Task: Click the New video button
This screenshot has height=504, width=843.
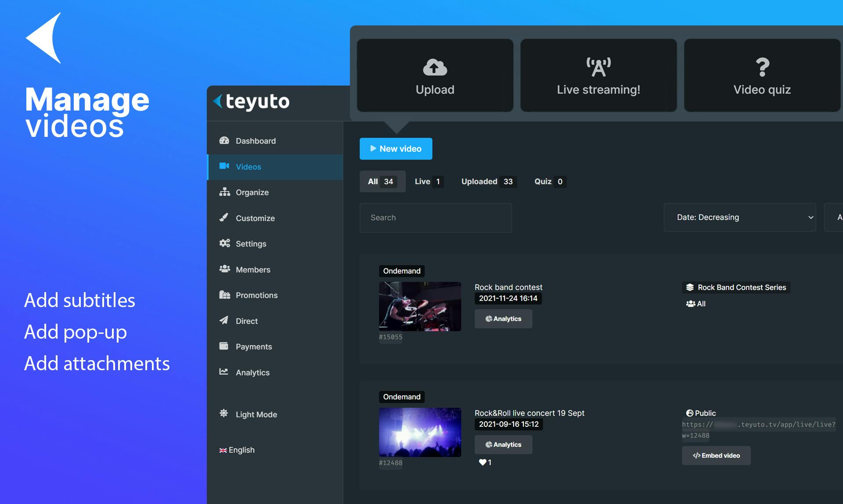Action: pyautogui.click(x=396, y=149)
